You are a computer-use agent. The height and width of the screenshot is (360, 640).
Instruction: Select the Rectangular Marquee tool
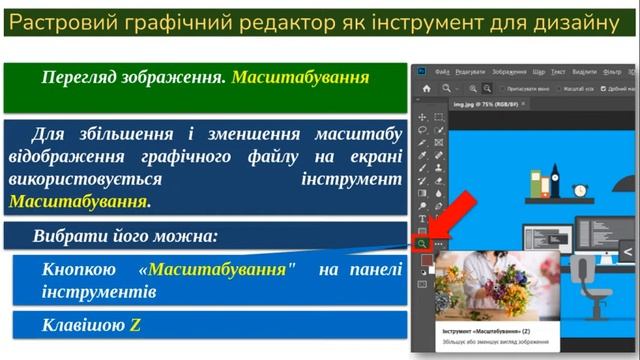[439, 117]
